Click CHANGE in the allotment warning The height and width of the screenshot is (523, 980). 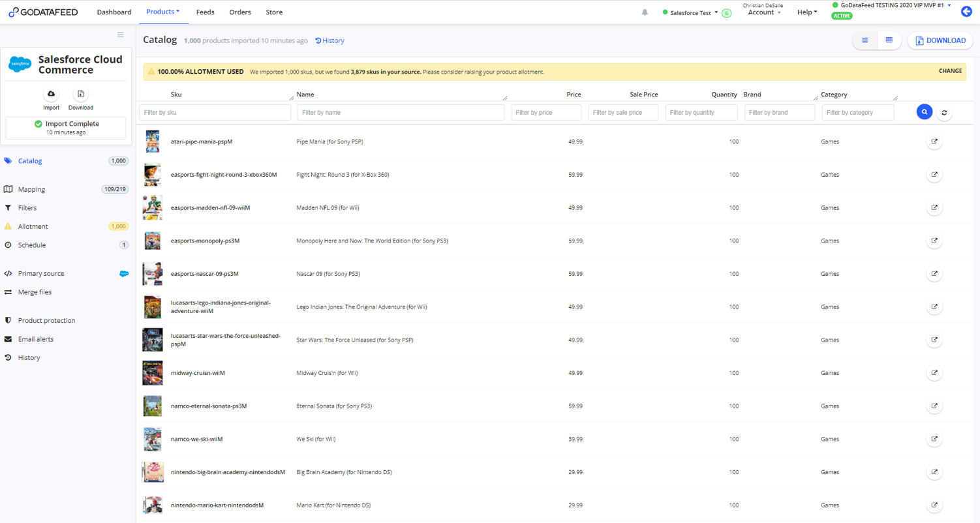click(x=950, y=71)
